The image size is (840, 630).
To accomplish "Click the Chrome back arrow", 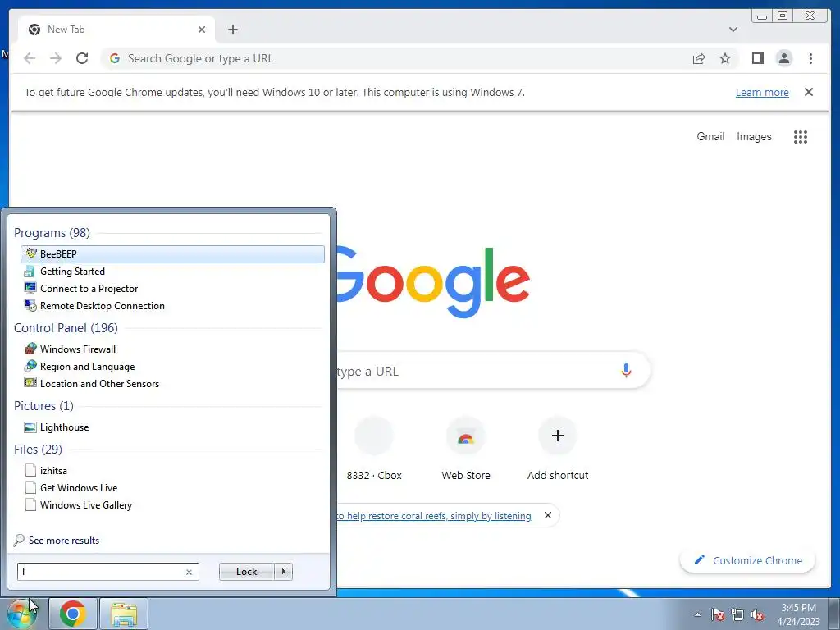I will (30, 58).
